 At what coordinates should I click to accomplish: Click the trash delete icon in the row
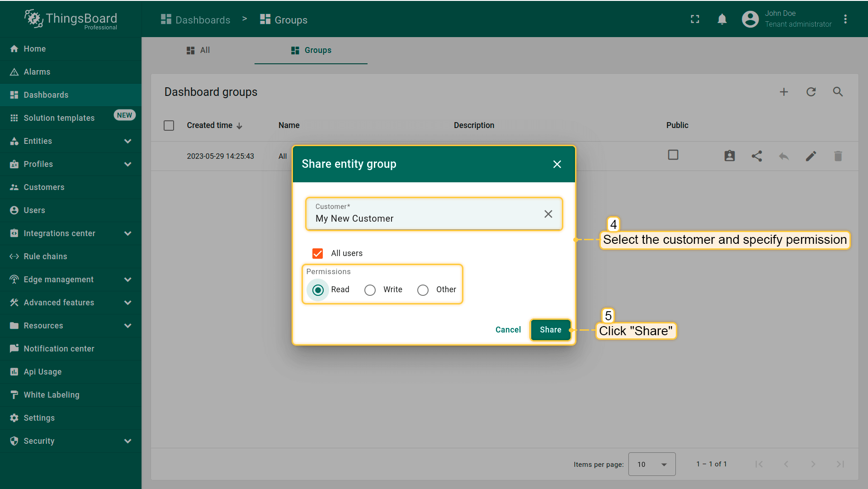[x=838, y=156]
